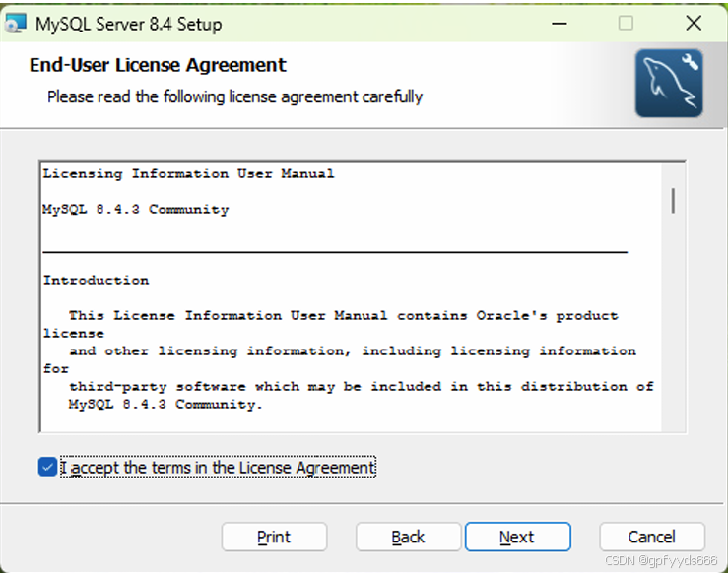Viewport: 728px width, 573px height.
Task: Click the 'MySQL 8.4.3 Community' version line
Action: [x=136, y=210]
